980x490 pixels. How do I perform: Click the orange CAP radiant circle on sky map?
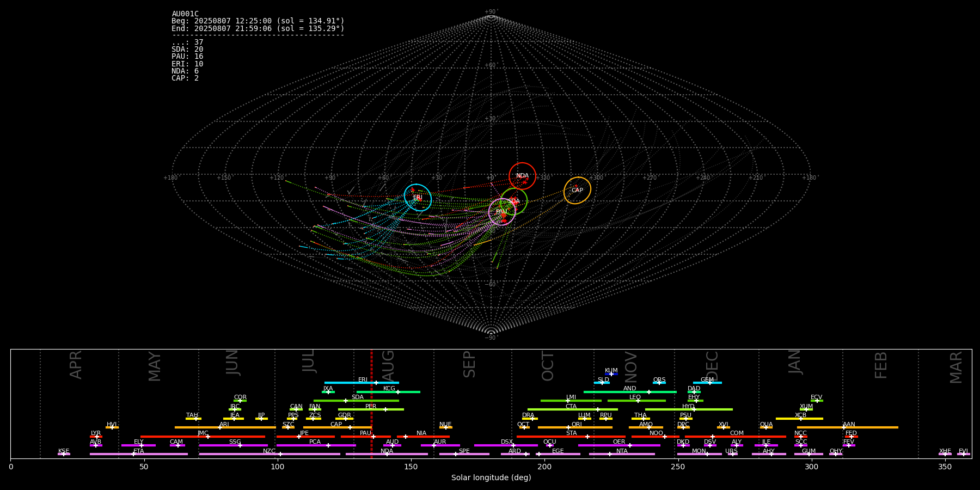point(577,191)
